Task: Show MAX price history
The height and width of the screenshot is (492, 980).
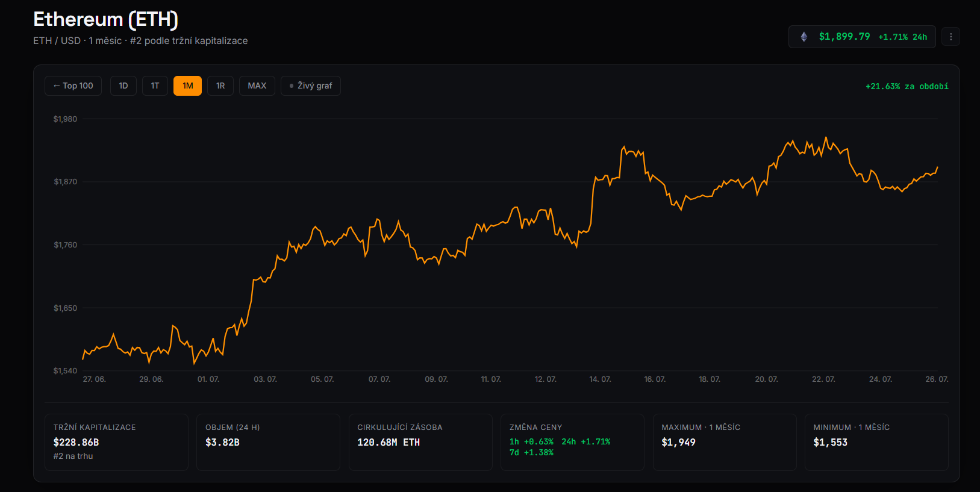Action: [257, 86]
